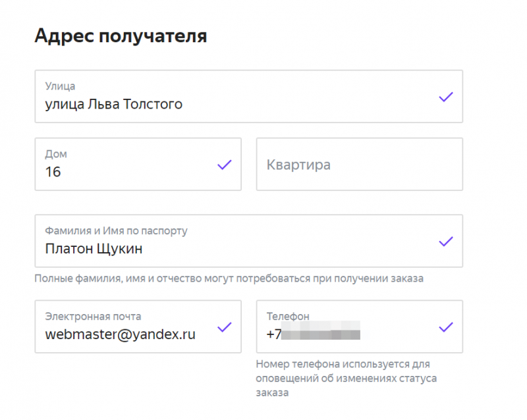Click the 'Улица' field label

click(60, 86)
